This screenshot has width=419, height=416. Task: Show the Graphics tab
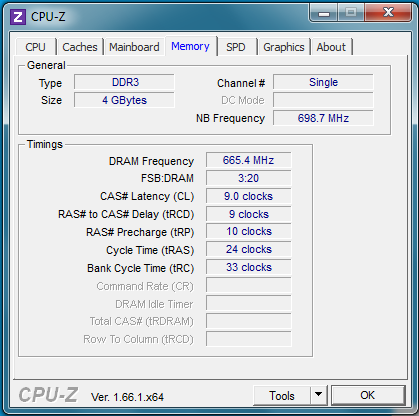point(284,47)
